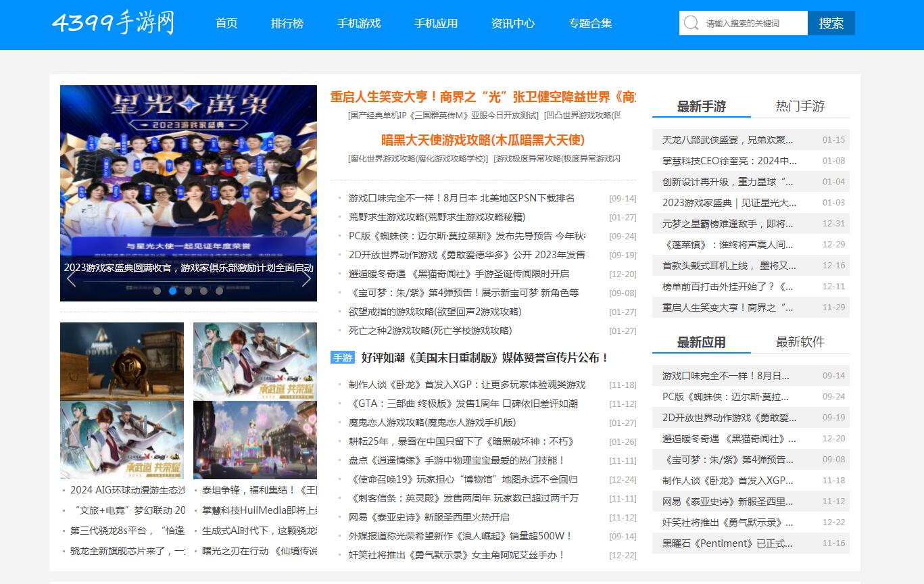This screenshot has height=584, width=924.
Task: Switch to 最新手游 tab
Action: point(702,106)
